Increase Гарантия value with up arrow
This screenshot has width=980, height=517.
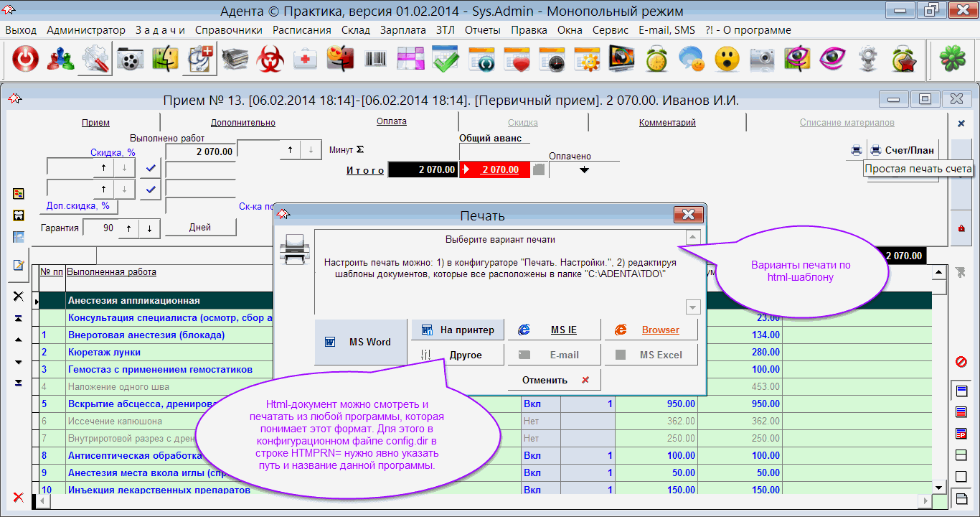(x=128, y=228)
